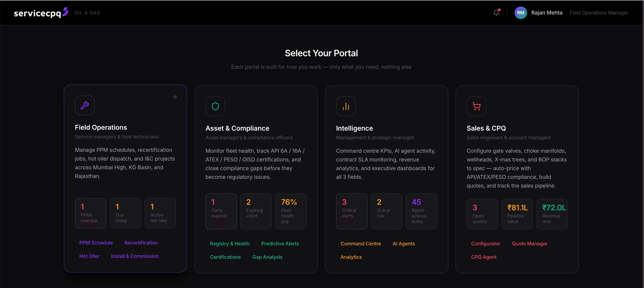Click the Intelligence card title
Viewport: 644px width, 288px height.
354,128
